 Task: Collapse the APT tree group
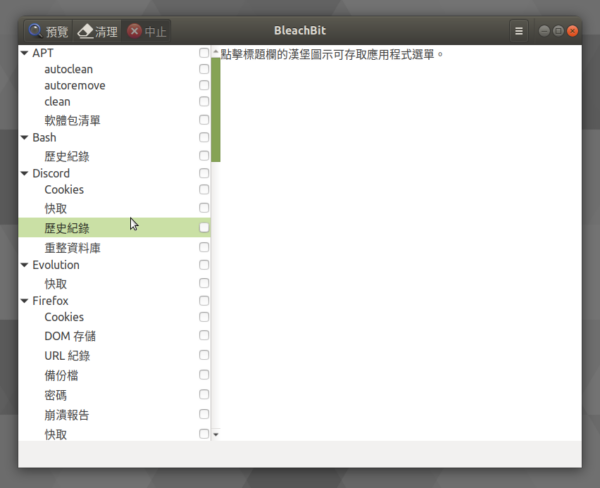point(24,53)
